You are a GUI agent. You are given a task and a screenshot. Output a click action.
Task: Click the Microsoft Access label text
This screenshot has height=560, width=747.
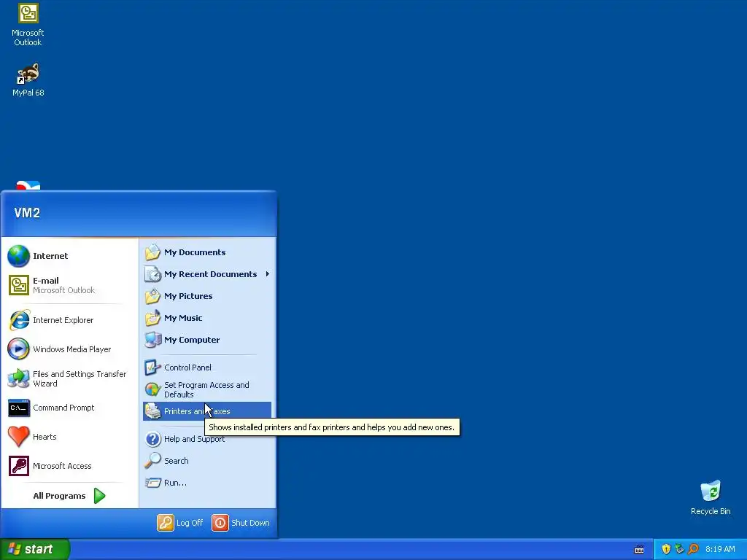(x=62, y=466)
